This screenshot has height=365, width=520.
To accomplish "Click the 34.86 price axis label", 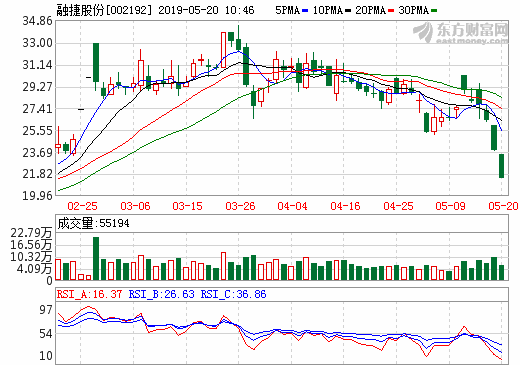I will pos(37,21).
